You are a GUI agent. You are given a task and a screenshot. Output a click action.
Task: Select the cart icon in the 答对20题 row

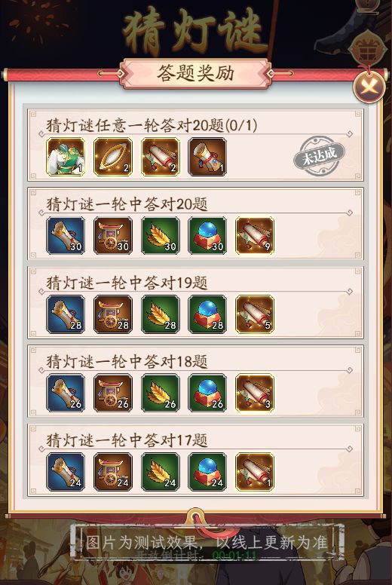[113, 236]
